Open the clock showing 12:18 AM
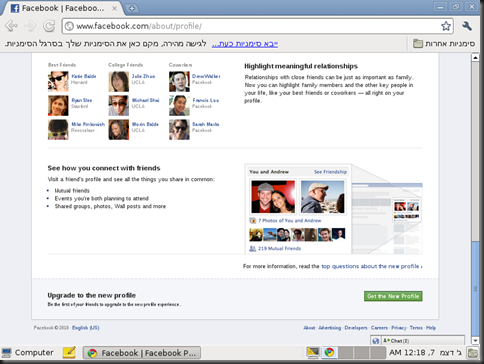This screenshot has width=484, height=364. tap(426, 352)
